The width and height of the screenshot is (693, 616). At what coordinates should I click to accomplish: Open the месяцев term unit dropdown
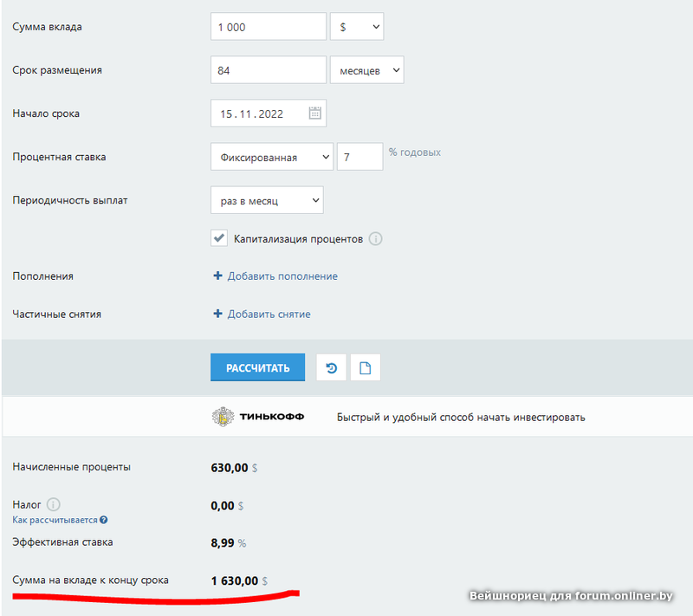click(366, 70)
